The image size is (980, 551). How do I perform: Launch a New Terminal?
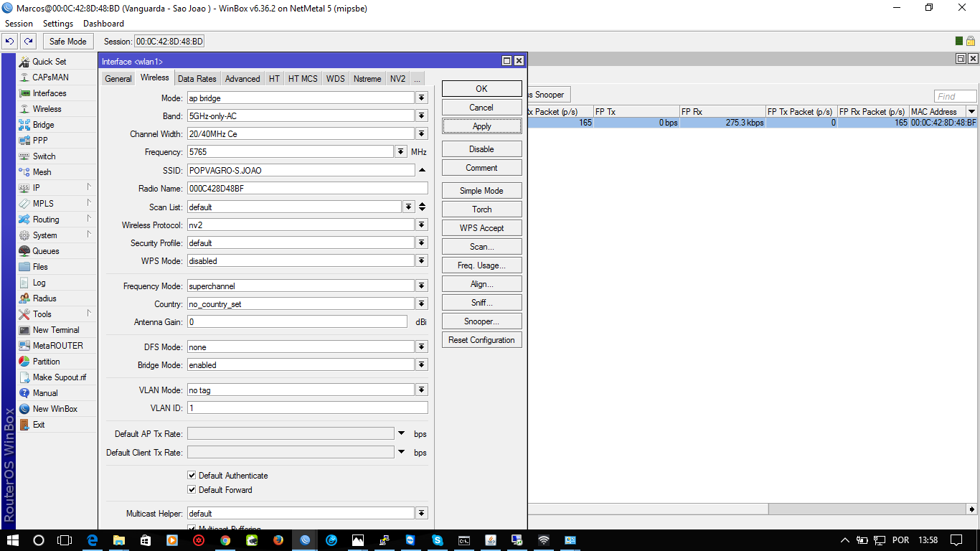[x=56, y=330]
